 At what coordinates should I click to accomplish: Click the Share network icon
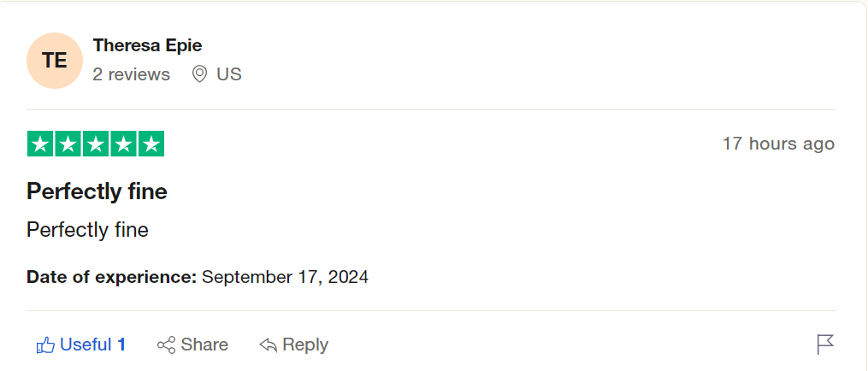coord(166,345)
